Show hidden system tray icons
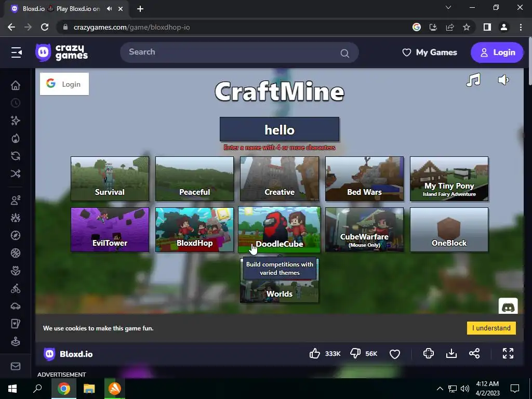This screenshot has width=532, height=399. tap(440, 389)
